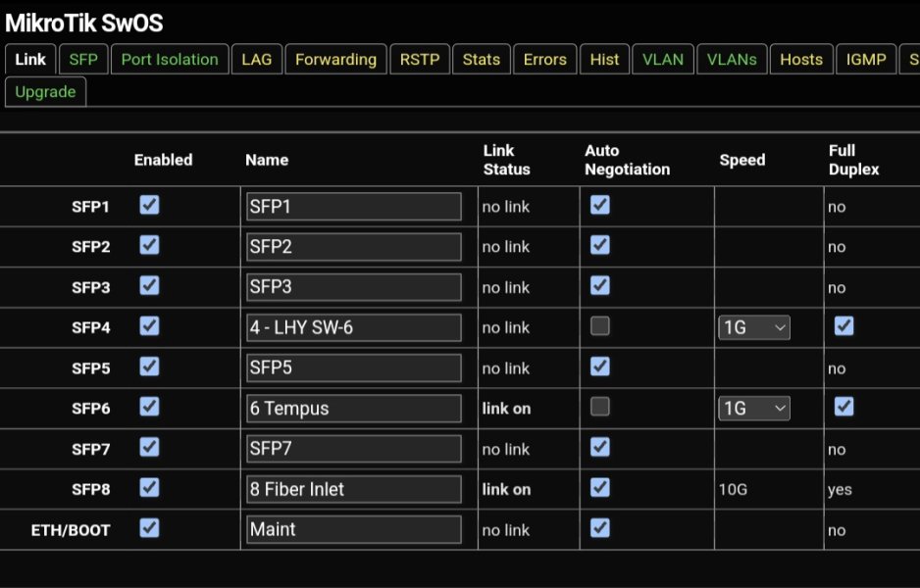
Task: Switch to Port Isolation tab
Action: click(170, 60)
